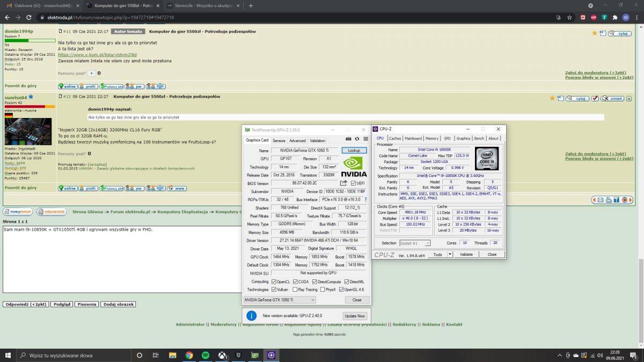
Task: Open the Xbox app from the taskbar
Action: (x=222, y=355)
